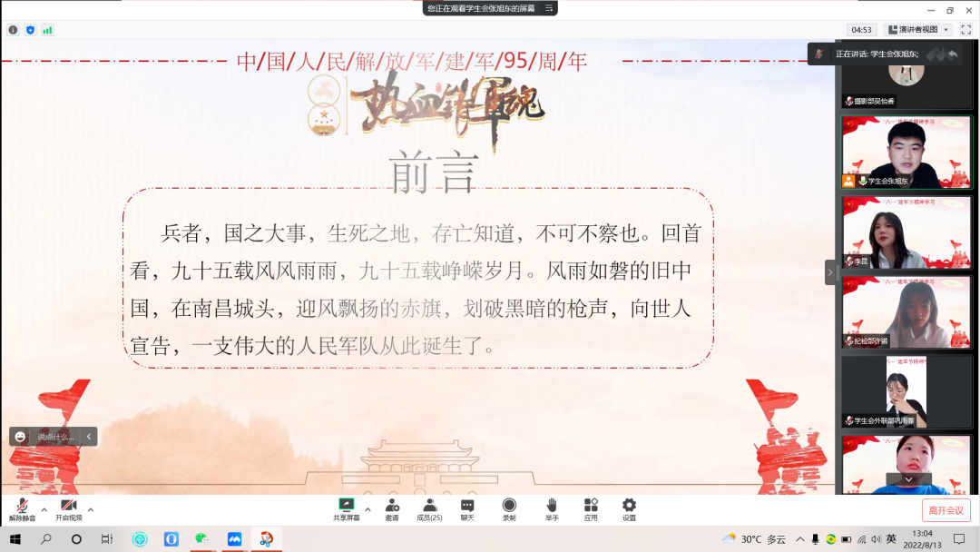
Task: Open the 演讲者视图 view layout dropdown
Action: tap(918, 30)
